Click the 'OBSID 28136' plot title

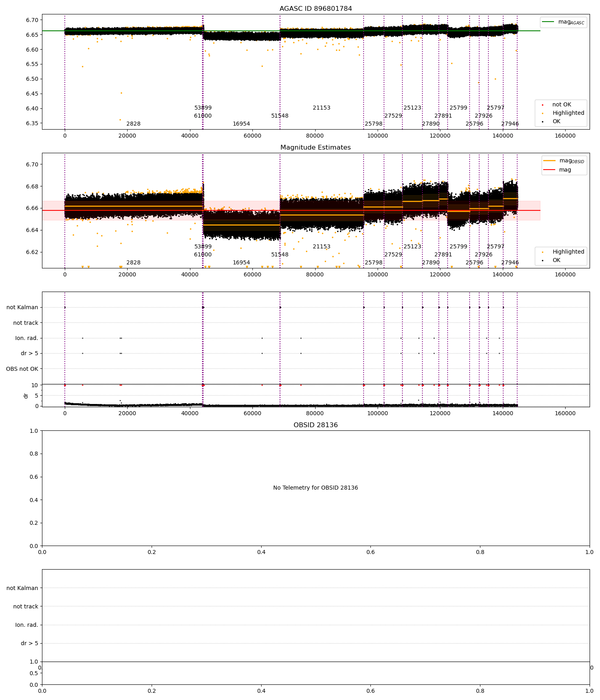(x=316, y=425)
